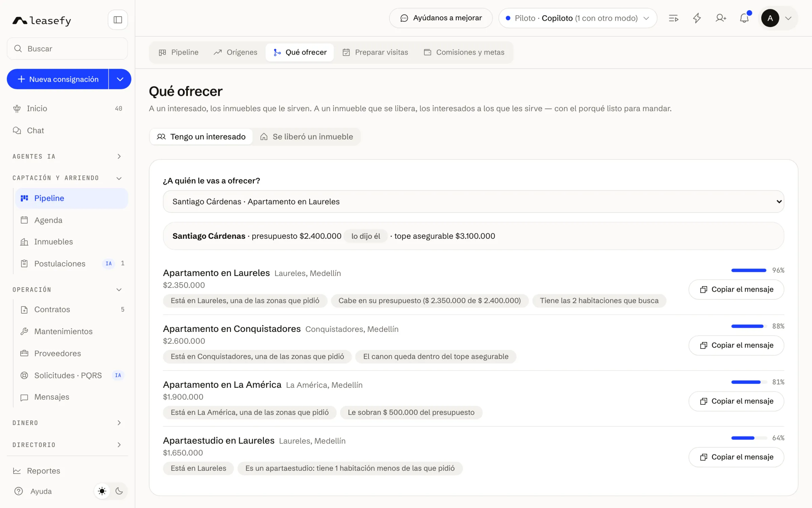
Task: Open Solicitudes · PQRS in sidebar
Action: [x=71, y=375]
